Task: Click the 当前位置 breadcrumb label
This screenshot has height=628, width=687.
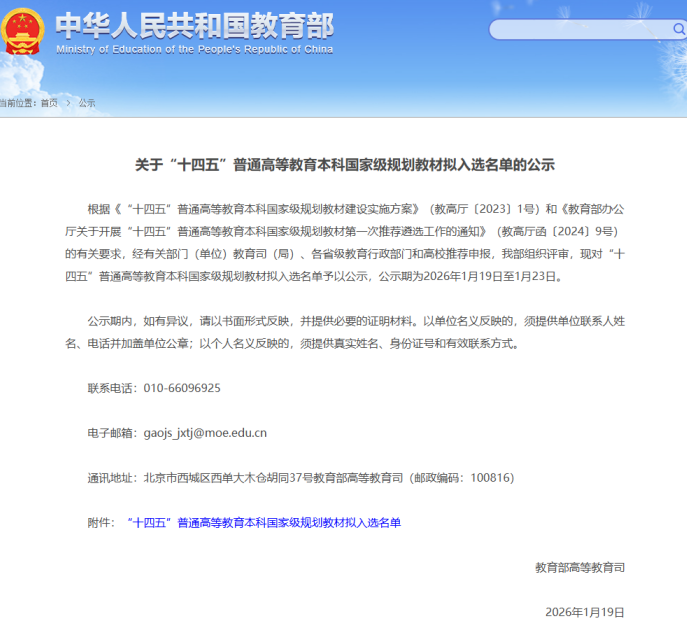Action: tap(16, 103)
